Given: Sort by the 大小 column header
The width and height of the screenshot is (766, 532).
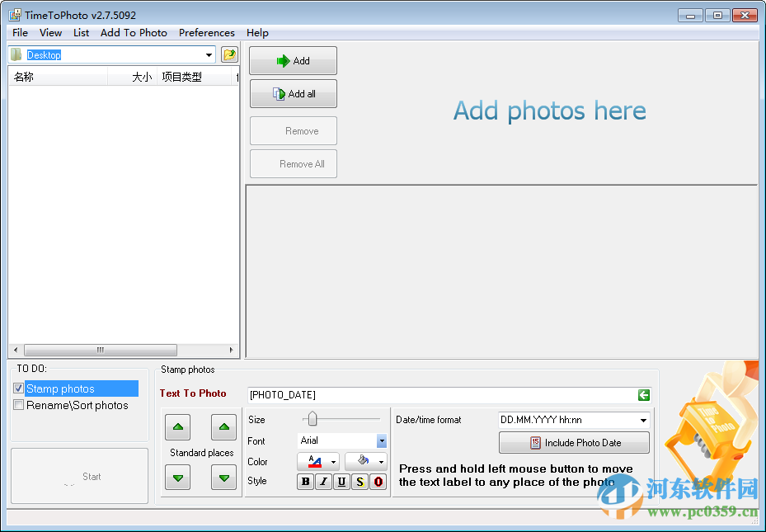Looking at the screenshot, I should [x=132, y=77].
